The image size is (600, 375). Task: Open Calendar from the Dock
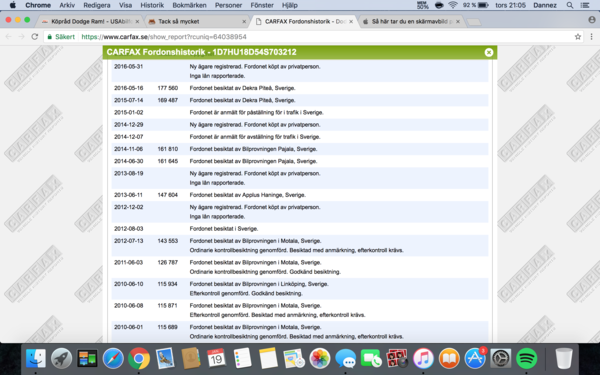217,359
